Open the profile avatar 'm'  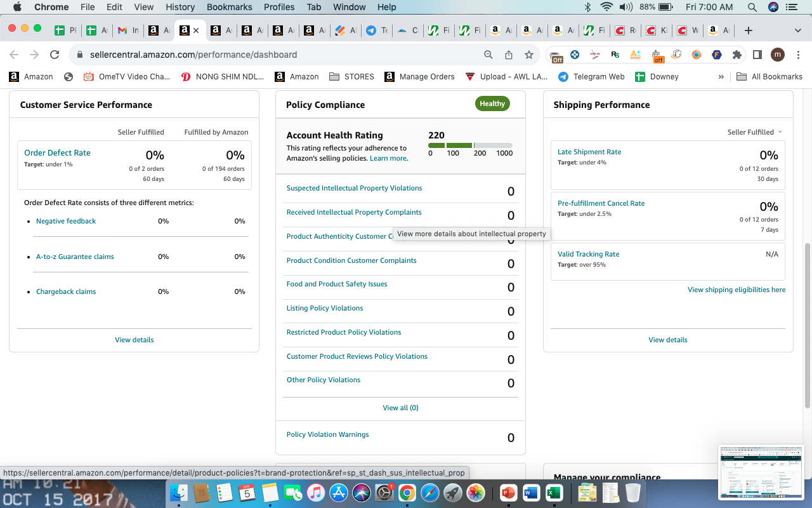pyautogui.click(x=778, y=55)
